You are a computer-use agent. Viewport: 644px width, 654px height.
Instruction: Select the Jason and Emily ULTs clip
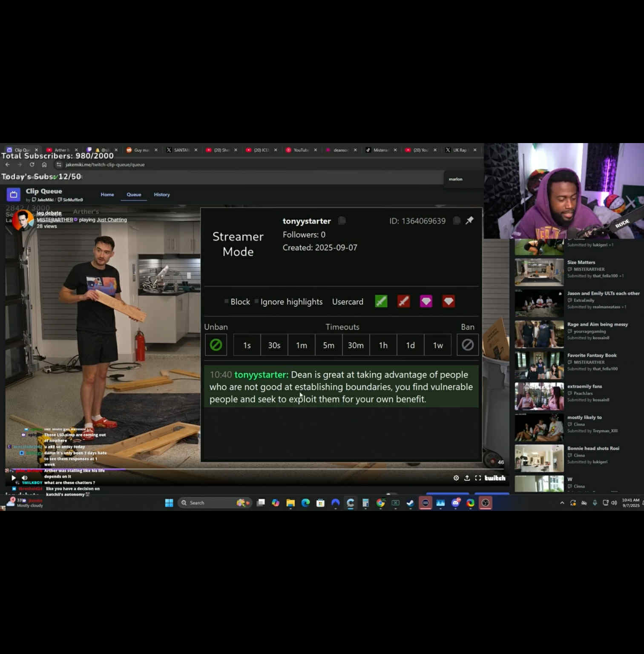tap(539, 303)
